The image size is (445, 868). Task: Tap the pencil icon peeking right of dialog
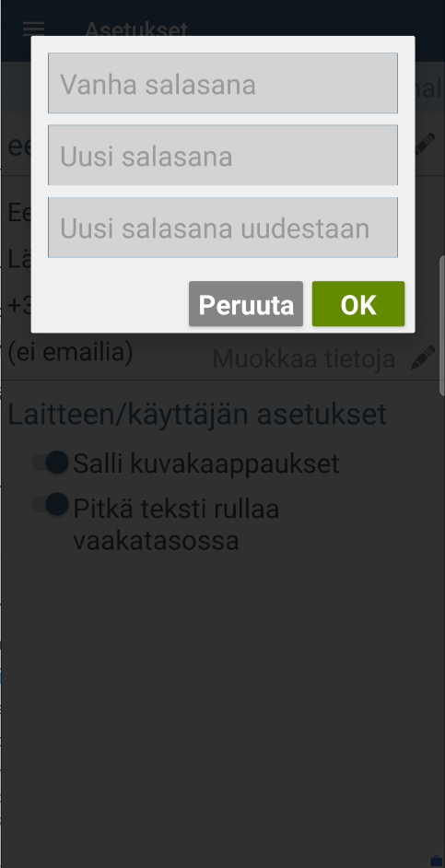click(x=425, y=145)
